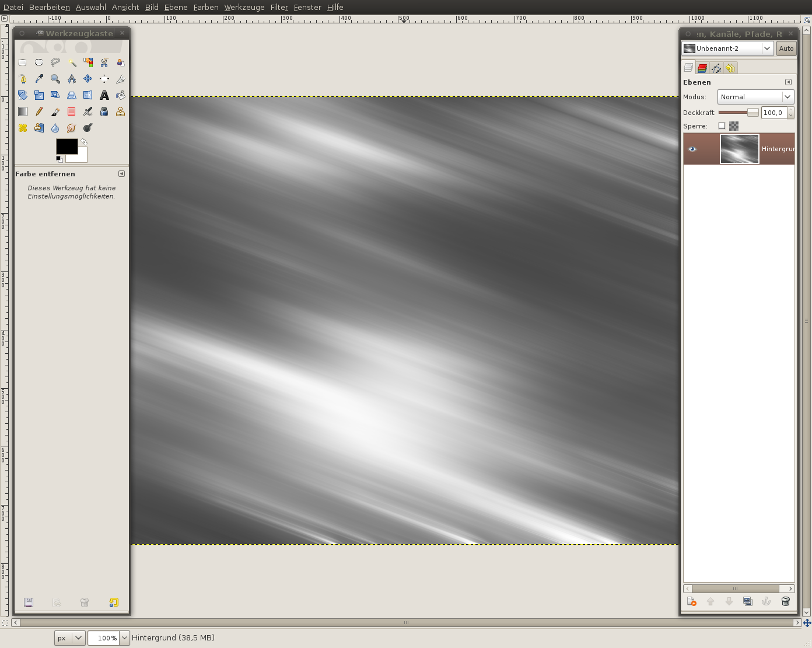Screen dimensions: 812x648
Task: Choose the Smudge finger tool
Action: click(72, 128)
